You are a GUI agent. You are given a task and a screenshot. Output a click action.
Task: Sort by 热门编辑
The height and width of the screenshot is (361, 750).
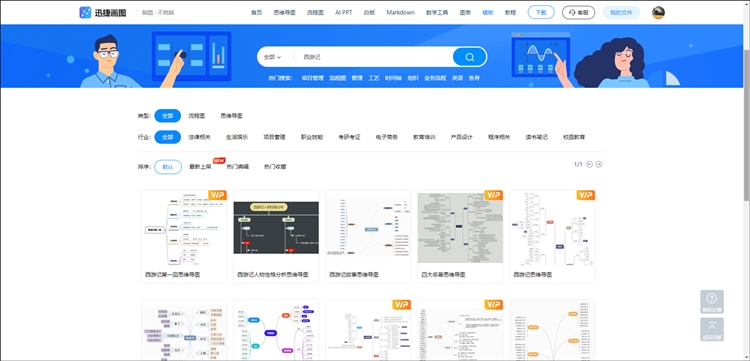[x=238, y=167]
